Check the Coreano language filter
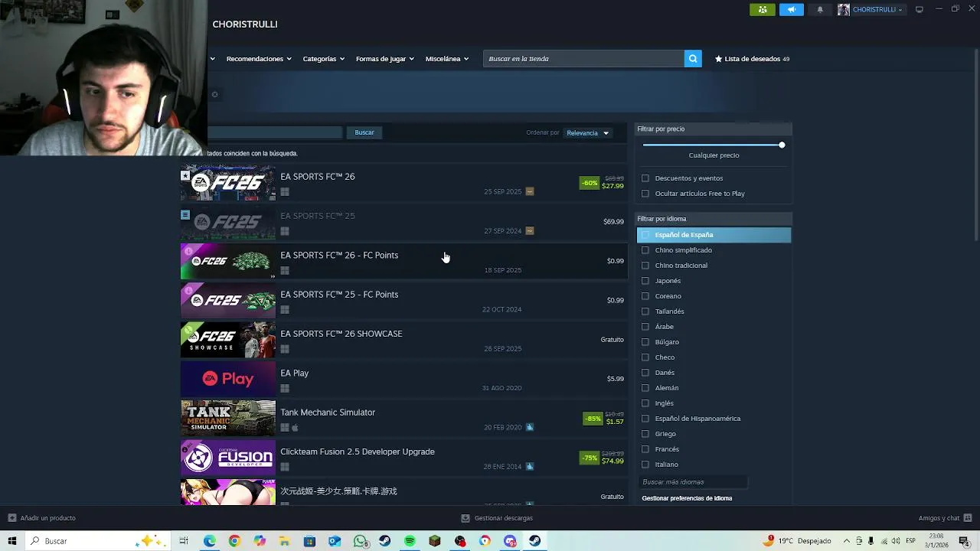Image resolution: width=980 pixels, height=551 pixels. [645, 296]
